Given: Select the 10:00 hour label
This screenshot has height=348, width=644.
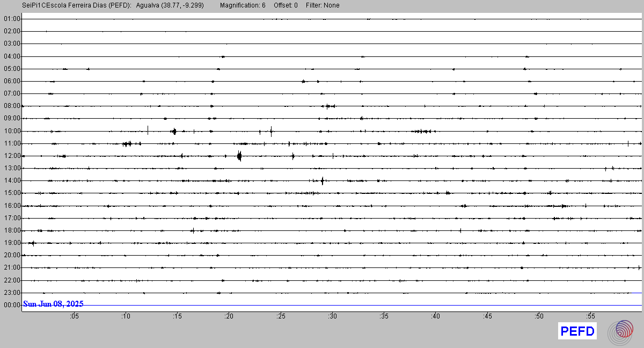Looking at the screenshot, I should pyautogui.click(x=12, y=131).
